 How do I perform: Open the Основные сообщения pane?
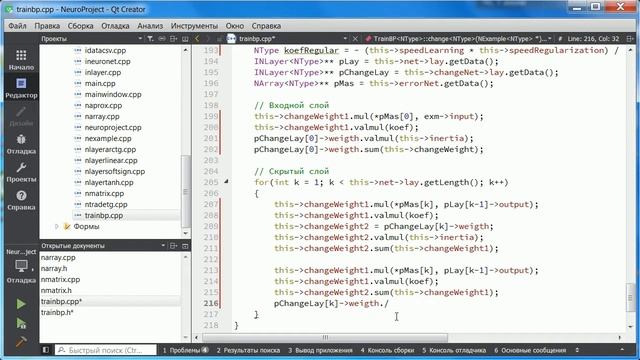point(530,350)
